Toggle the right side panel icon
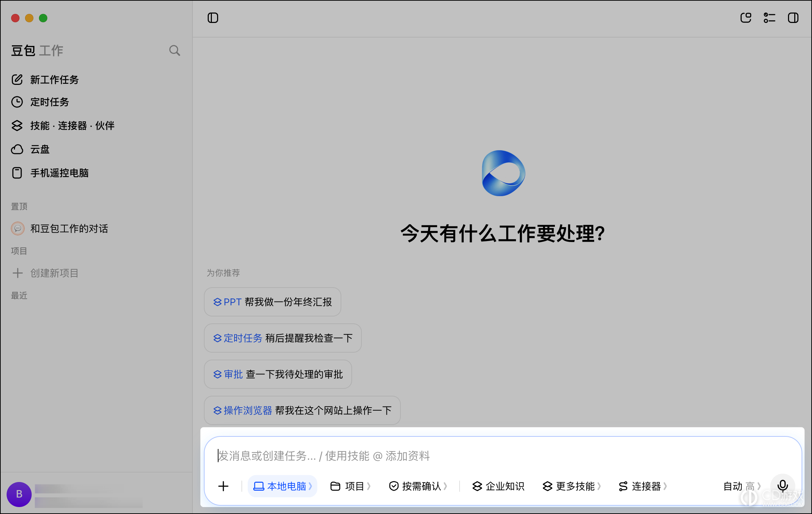Image resolution: width=812 pixels, height=514 pixels. [x=793, y=18]
